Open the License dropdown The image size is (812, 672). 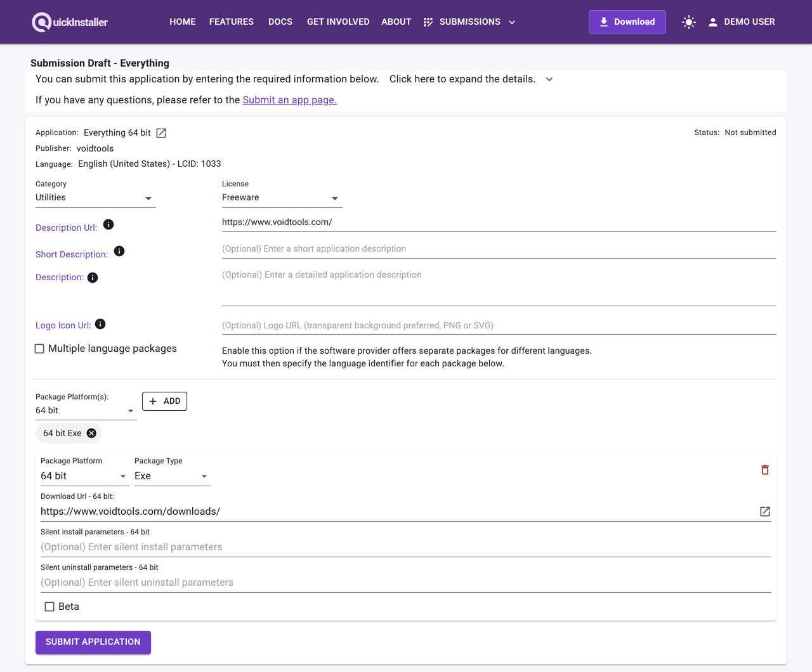click(x=282, y=198)
